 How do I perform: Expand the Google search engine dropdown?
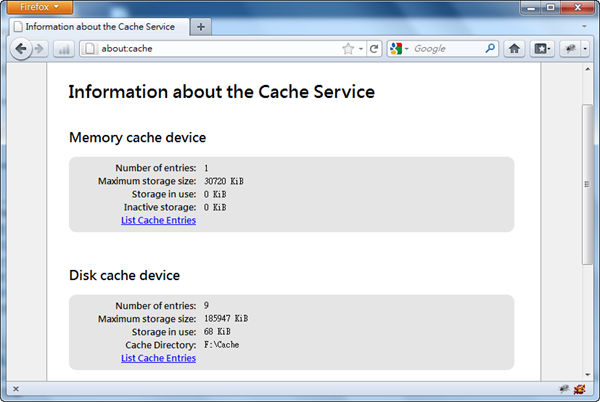[399, 48]
